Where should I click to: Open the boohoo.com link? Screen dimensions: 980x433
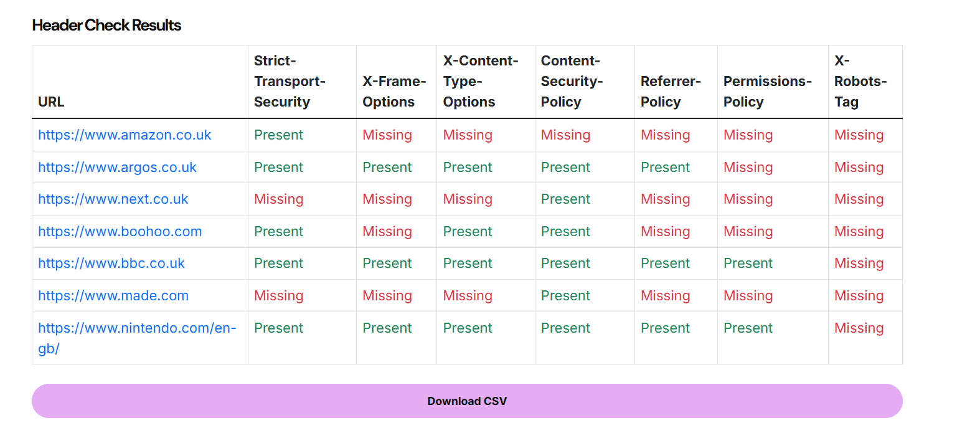120,232
